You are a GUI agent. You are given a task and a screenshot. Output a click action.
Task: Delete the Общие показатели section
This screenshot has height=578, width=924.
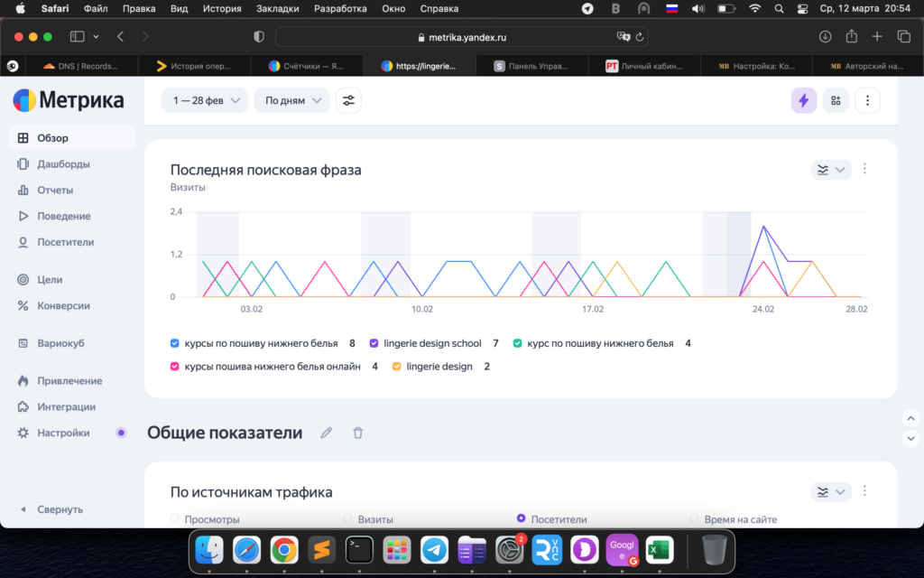tap(357, 433)
